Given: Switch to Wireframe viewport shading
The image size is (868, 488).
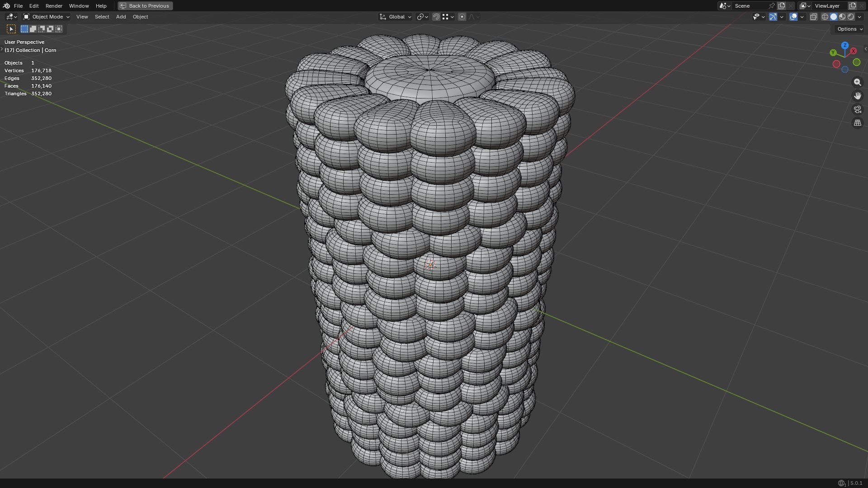Looking at the screenshot, I should (825, 17).
